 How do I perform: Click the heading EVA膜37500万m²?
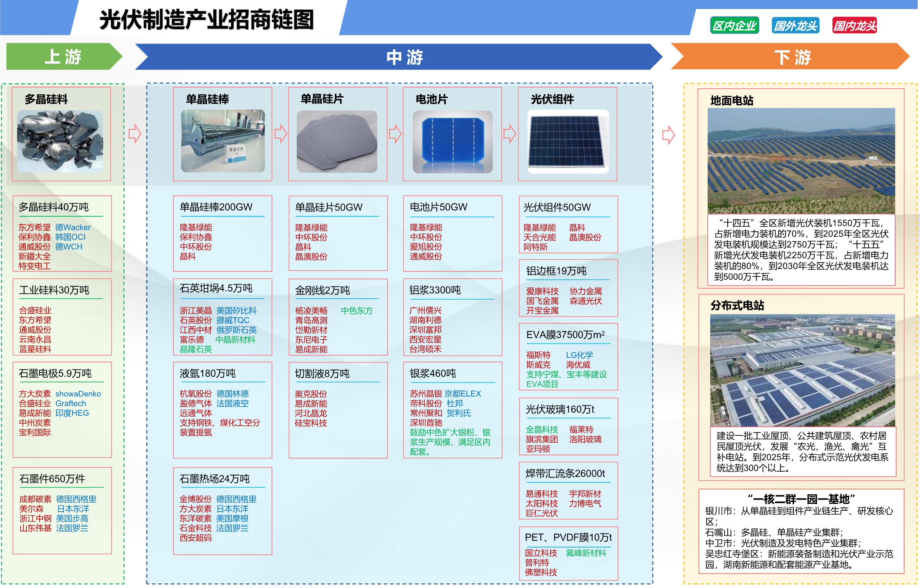click(x=566, y=335)
